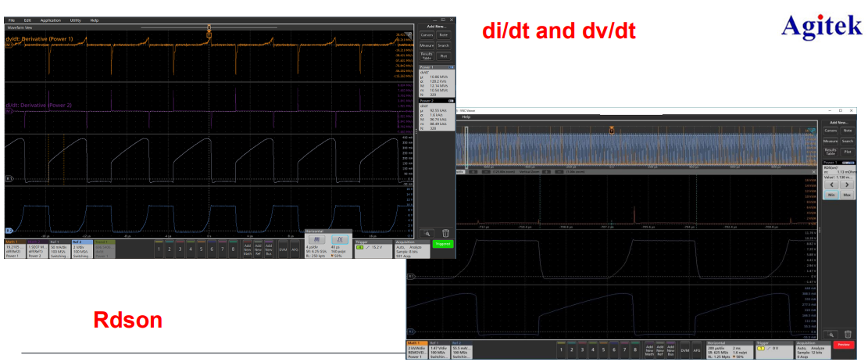
Task: Select the Math 1 badge in Rdson window
Action: pyautogui.click(x=417, y=350)
